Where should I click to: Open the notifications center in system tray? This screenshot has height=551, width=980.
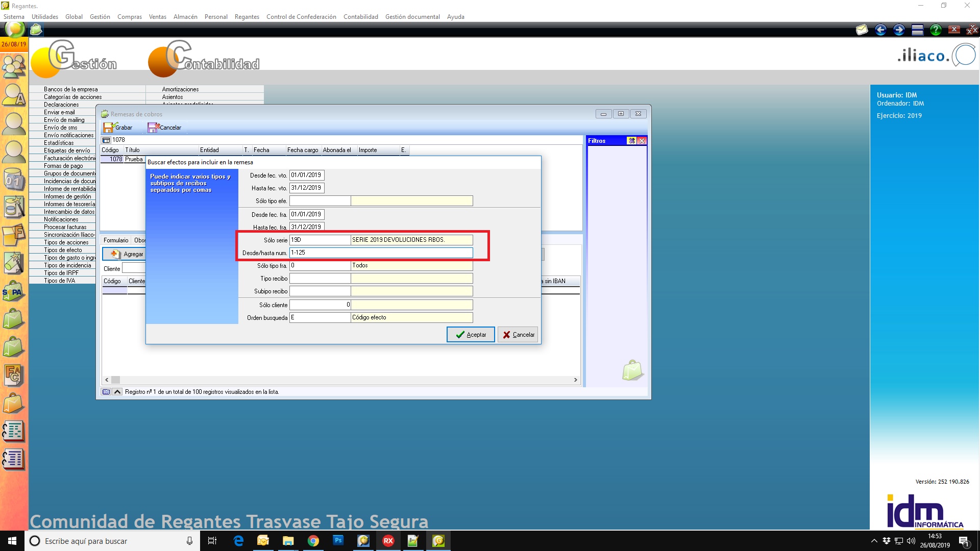click(x=964, y=541)
